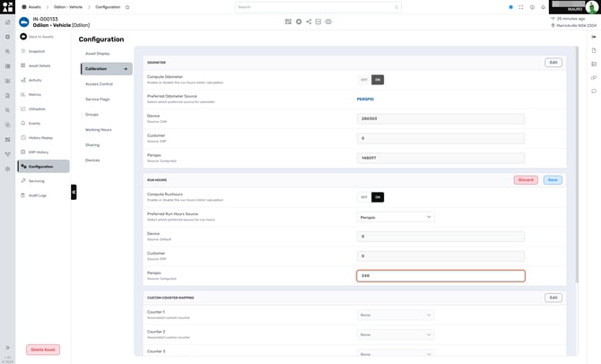Viewport: 601px width, 364px height.
Task: Click Edit on the Odometer panel
Action: coord(553,63)
